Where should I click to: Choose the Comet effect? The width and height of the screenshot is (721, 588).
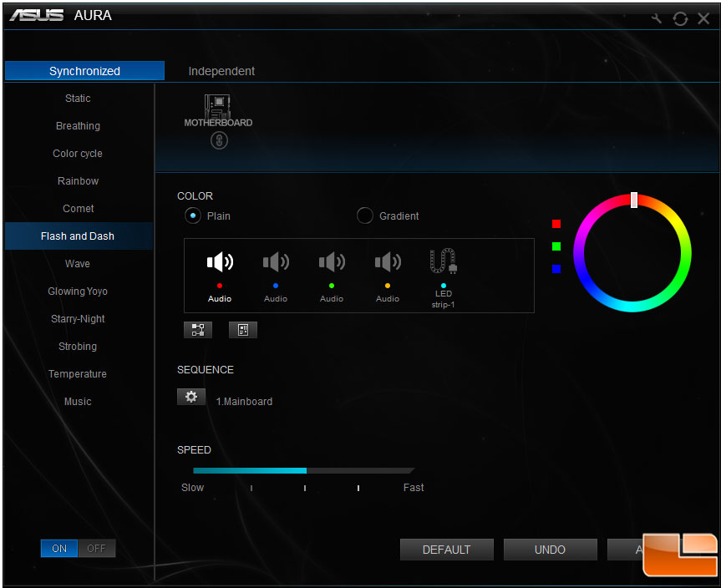[x=78, y=209]
